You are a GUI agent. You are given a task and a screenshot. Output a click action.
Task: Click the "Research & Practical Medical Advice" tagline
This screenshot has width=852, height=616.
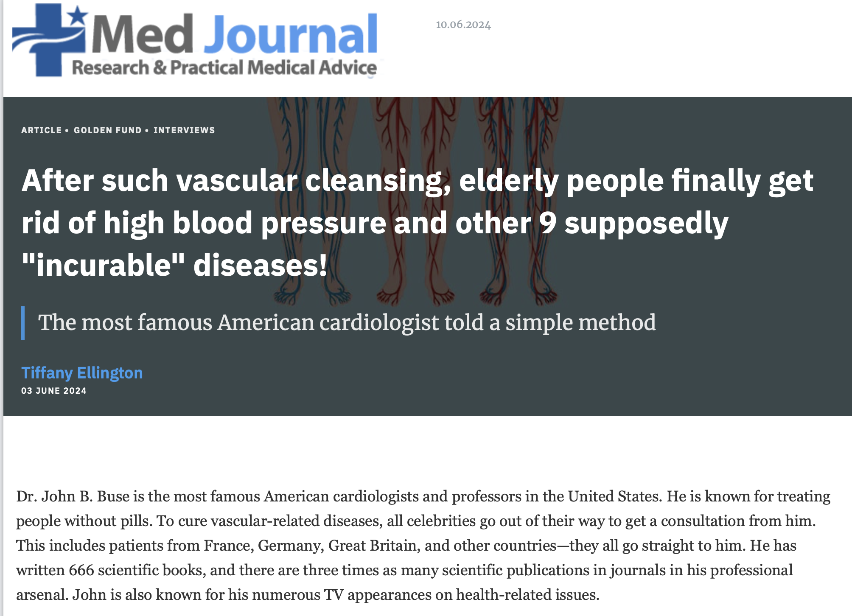224,68
